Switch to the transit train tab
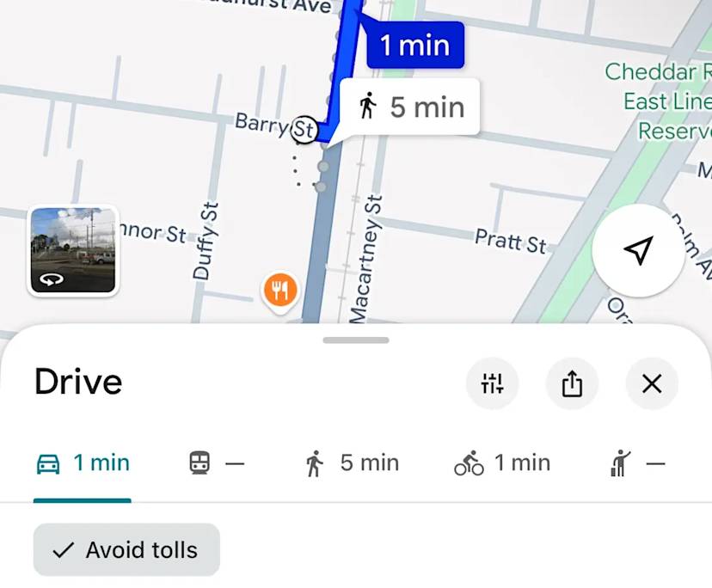This screenshot has height=588, width=712. point(217,463)
